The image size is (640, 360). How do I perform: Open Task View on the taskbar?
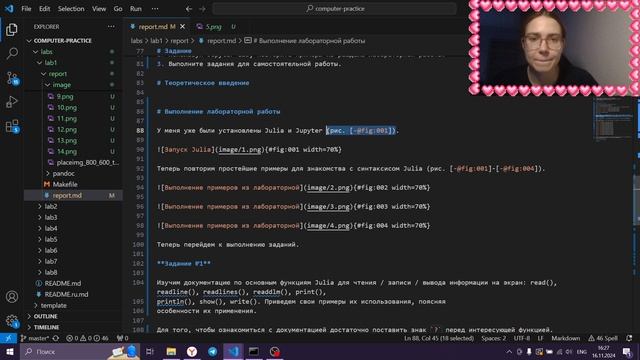[150, 351]
